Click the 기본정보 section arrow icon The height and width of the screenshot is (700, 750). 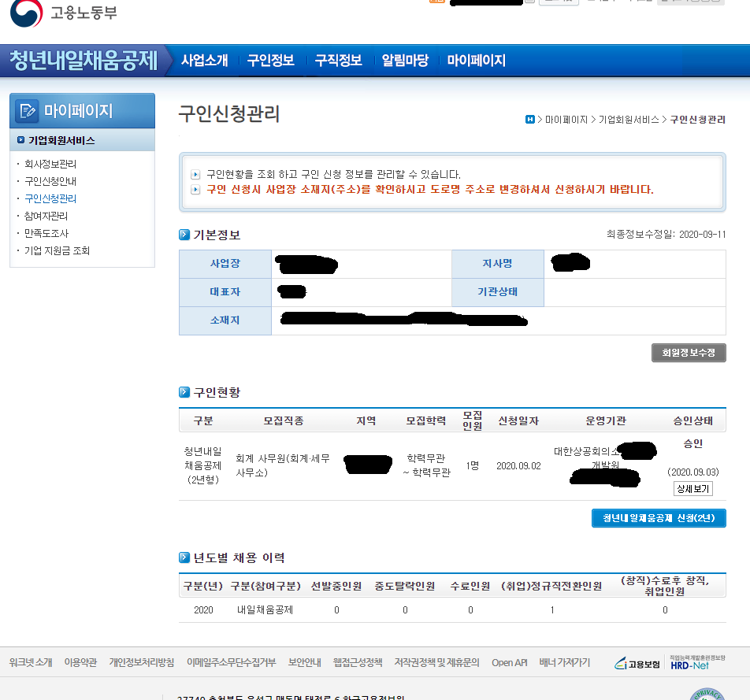(x=184, y=235)
